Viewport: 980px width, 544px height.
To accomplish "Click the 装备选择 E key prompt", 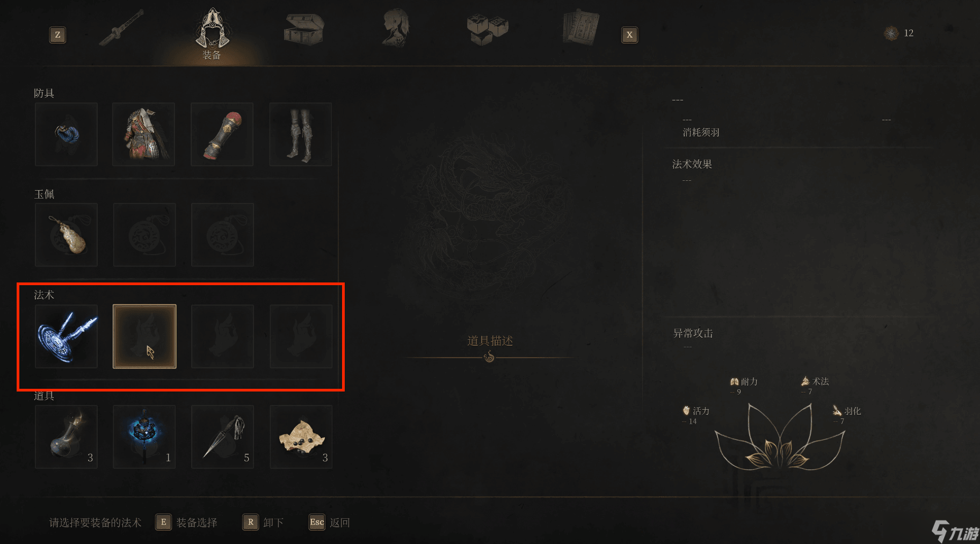I will 186,523.
